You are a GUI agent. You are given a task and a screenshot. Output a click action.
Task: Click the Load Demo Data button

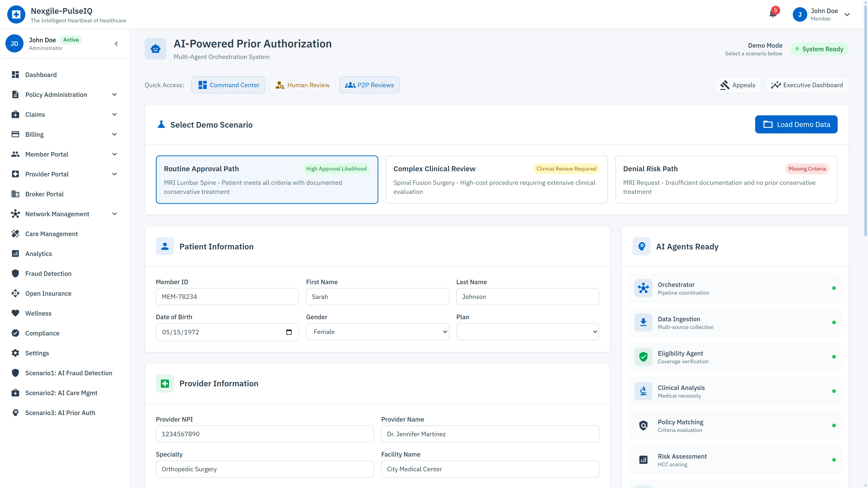(796, 124)
